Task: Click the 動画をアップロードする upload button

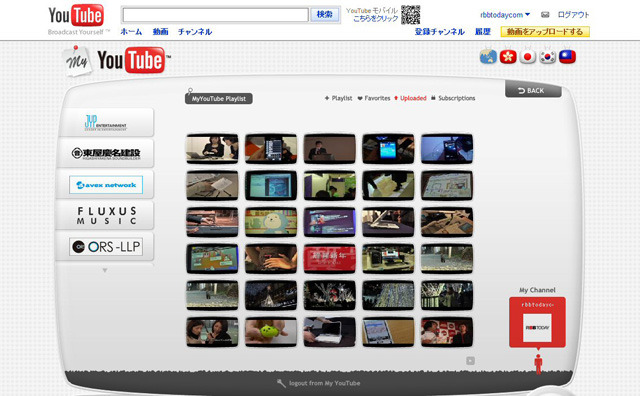Action: coord(545,31)
